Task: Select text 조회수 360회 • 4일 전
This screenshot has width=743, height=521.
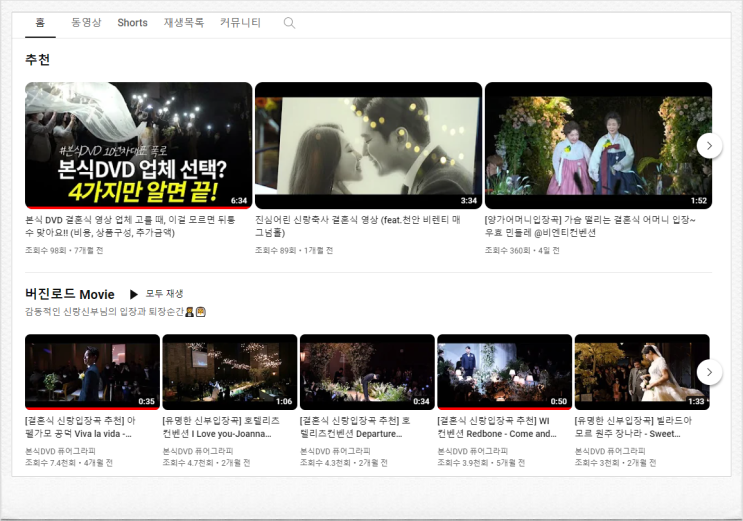Action: 522,250
